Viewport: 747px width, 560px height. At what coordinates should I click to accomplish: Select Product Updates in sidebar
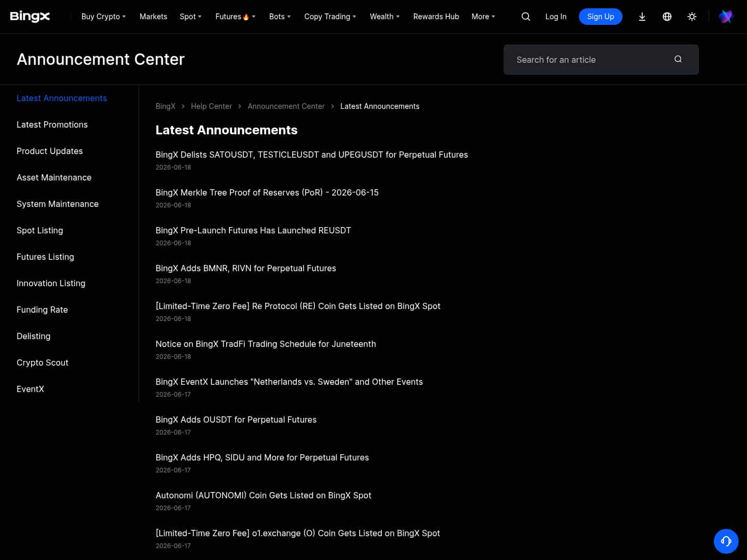(50, 151)
